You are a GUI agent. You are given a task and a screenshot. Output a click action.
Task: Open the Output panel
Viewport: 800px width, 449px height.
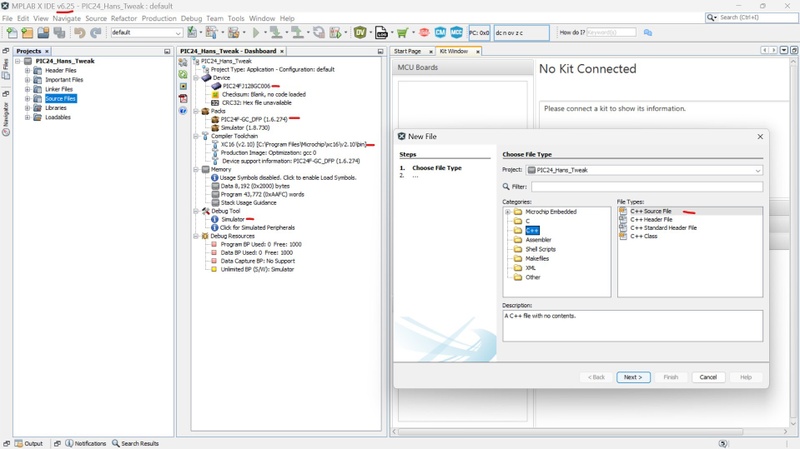(x=29, y=443)
